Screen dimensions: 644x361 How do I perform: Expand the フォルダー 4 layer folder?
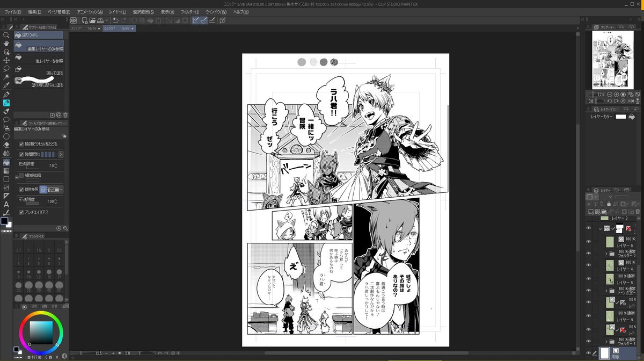point(606,342)
